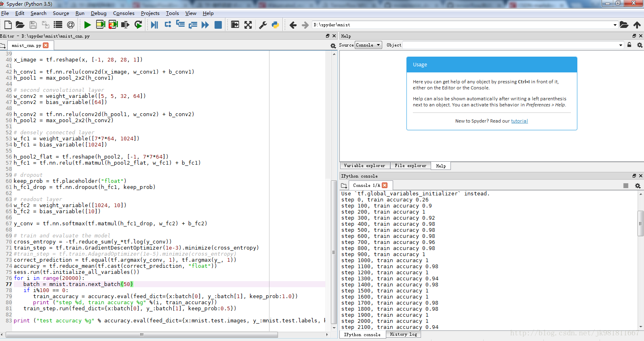Image resolution: width=644 pixels, height=341 pixels.
Task: Close the Help pane
Action: click(x=640, y=36)
